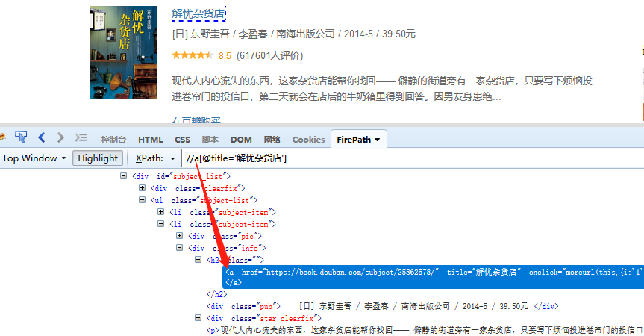
Task: Click the 解忧杂货店 book cover thumbnail
Action: (x=124, y=52)
